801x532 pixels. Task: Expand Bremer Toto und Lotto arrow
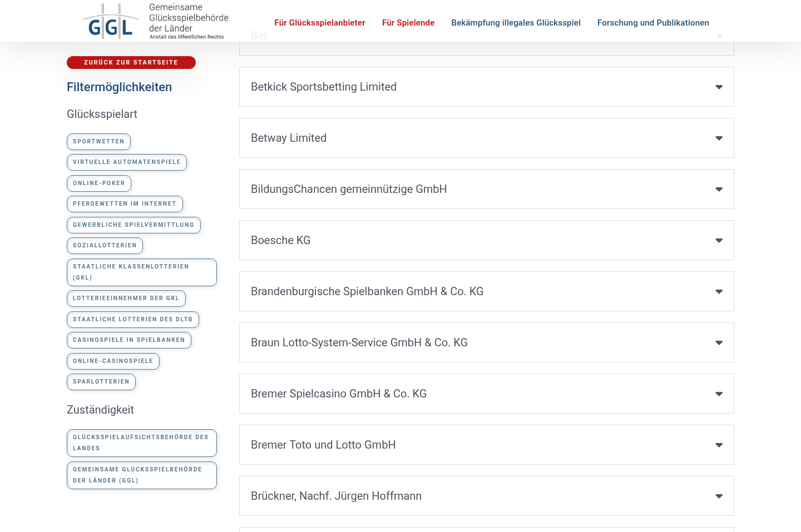click(719, 445)
